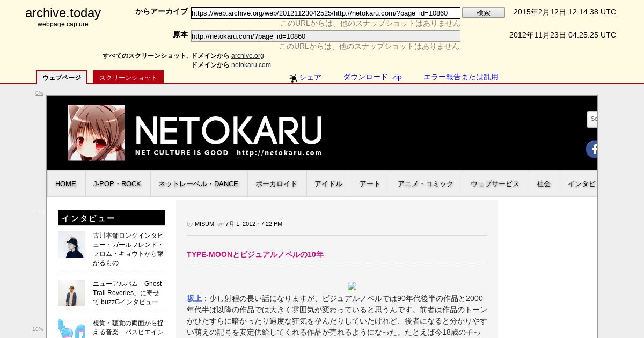Click the webpage capture subtitle text
Screen dimensions: 644x338
(x=63, y=24)
